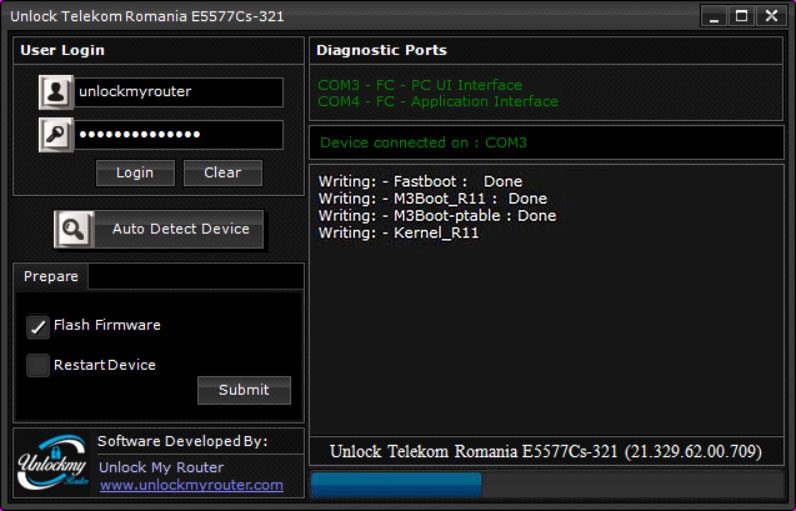Image resolution: width=796 pixels, height=511 pixels.
Task: Click the Writing: - Fastboot : Done log line
Action: click(x=420, y=182)
